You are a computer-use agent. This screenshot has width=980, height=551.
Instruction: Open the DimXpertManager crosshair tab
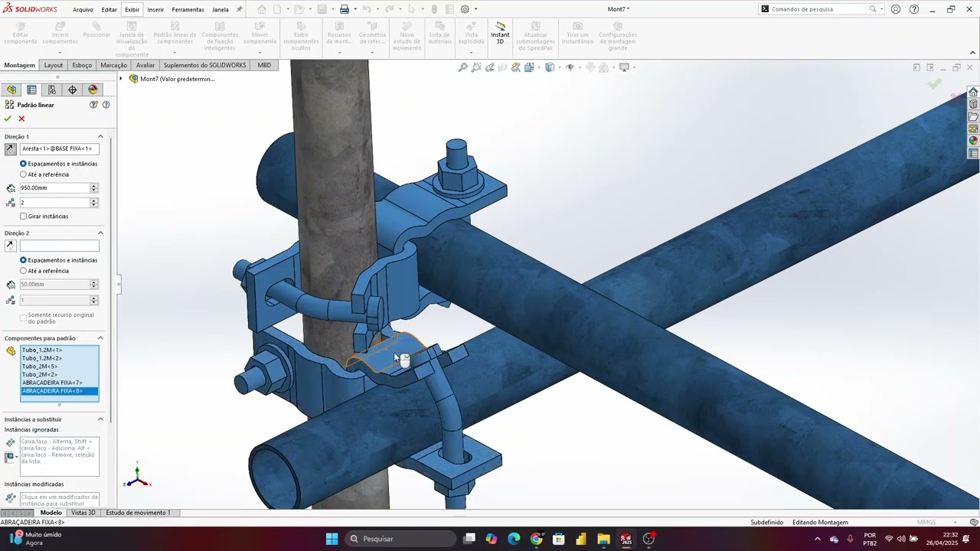tap(73, 90)
